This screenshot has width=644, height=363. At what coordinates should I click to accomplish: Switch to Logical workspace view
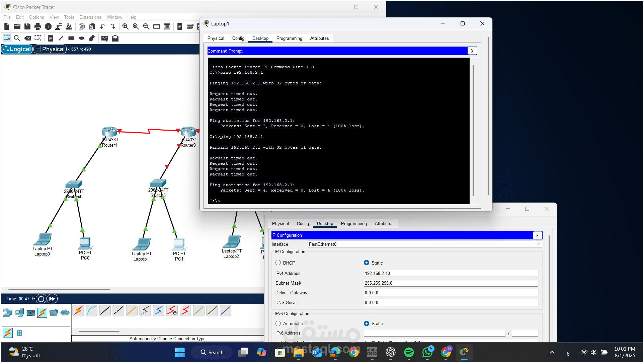click(17, 49)
